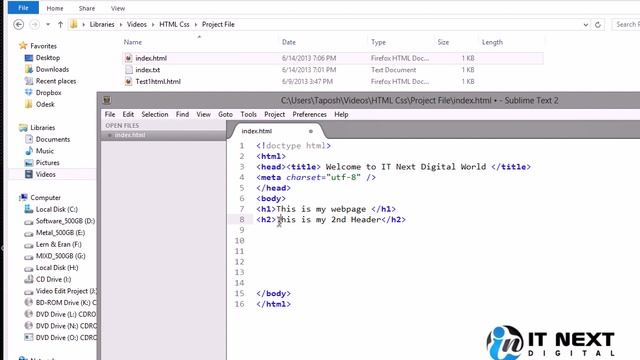Open the View ribbon tab in Explorer
The height and width of the screenshot is (360, 640).
[x=118, y=8]
